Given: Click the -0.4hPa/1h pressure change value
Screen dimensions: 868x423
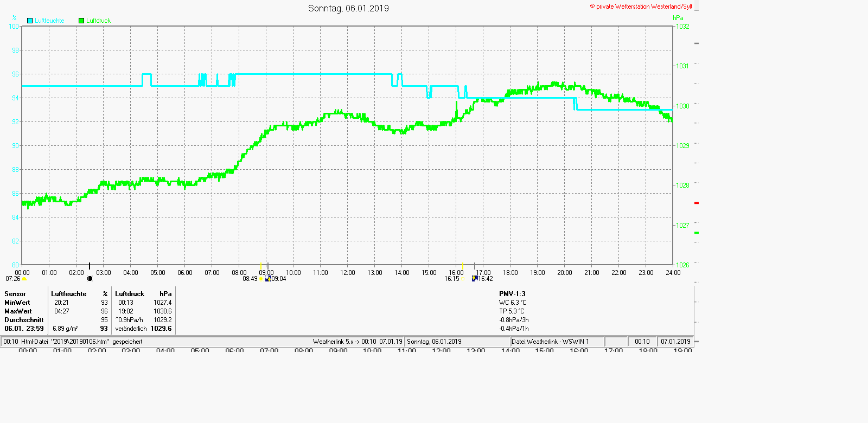Looking at the screenshot, I should (514, 329).
